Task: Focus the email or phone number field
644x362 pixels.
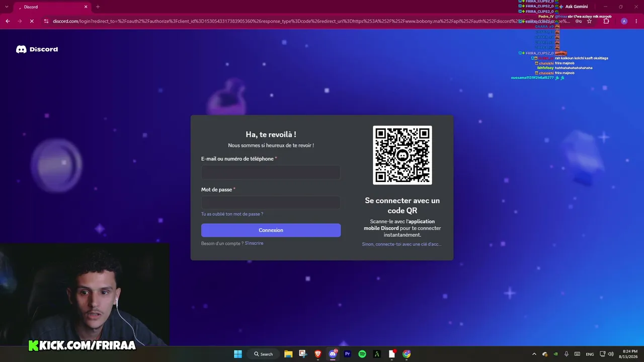Action: click(271, 172)
